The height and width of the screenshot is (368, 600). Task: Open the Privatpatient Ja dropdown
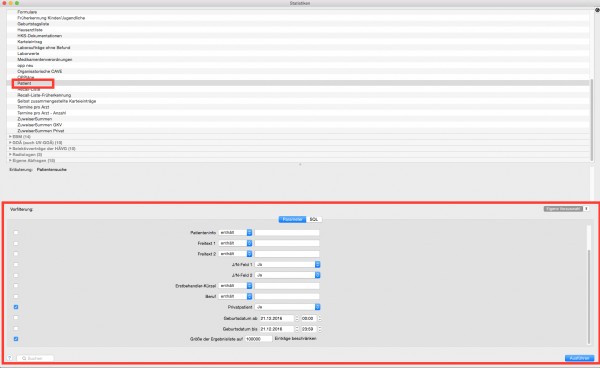tap(288, 307)
